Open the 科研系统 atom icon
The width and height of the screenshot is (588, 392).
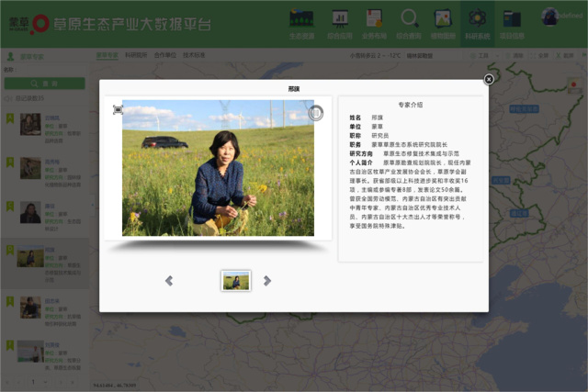coord(477,19)
